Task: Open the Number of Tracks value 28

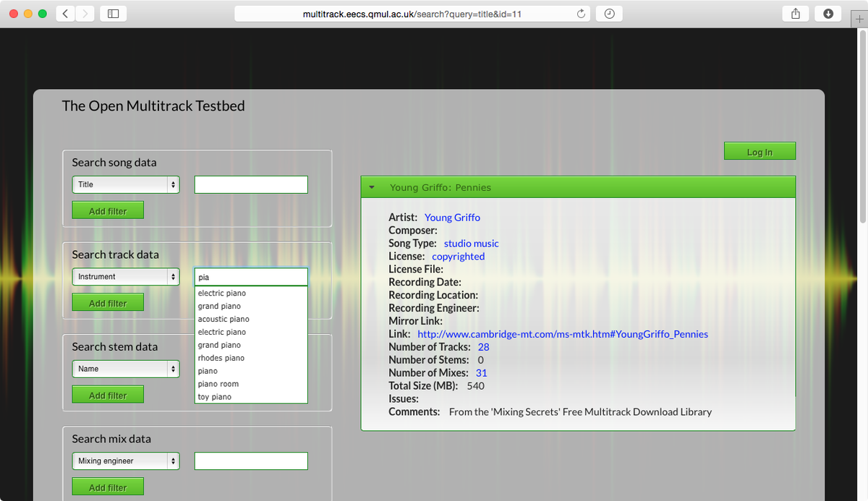Action: pos(483,348)
